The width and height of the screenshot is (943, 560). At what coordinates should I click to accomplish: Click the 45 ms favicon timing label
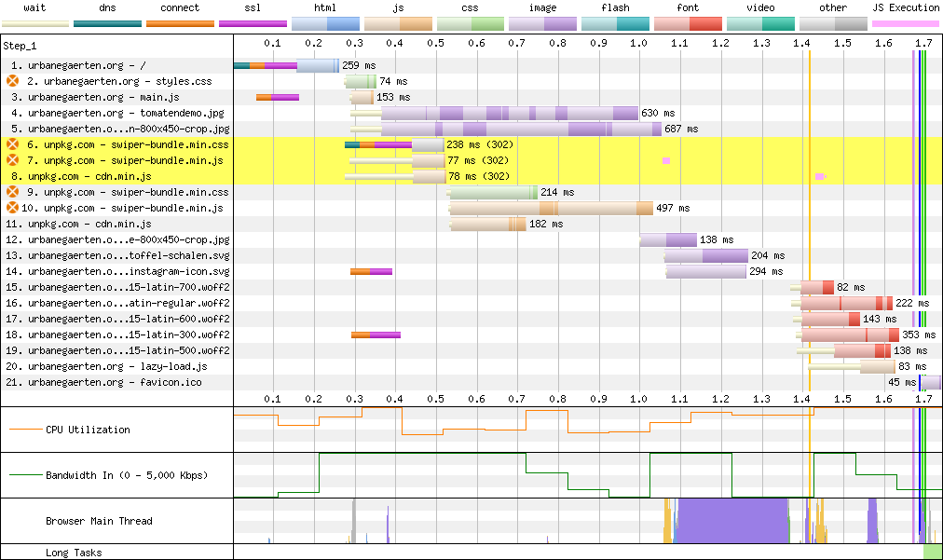[902, 382]
